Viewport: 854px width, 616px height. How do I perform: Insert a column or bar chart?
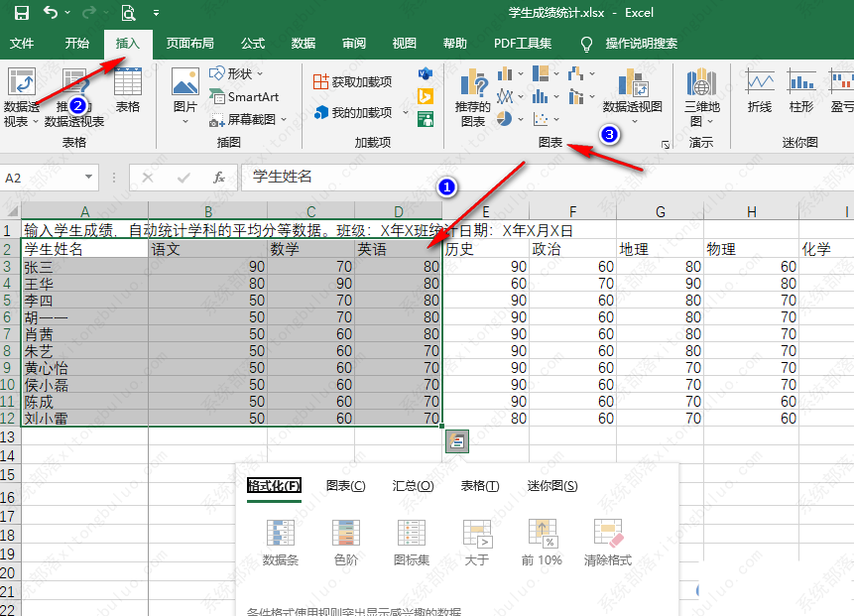tap(505, 73)
